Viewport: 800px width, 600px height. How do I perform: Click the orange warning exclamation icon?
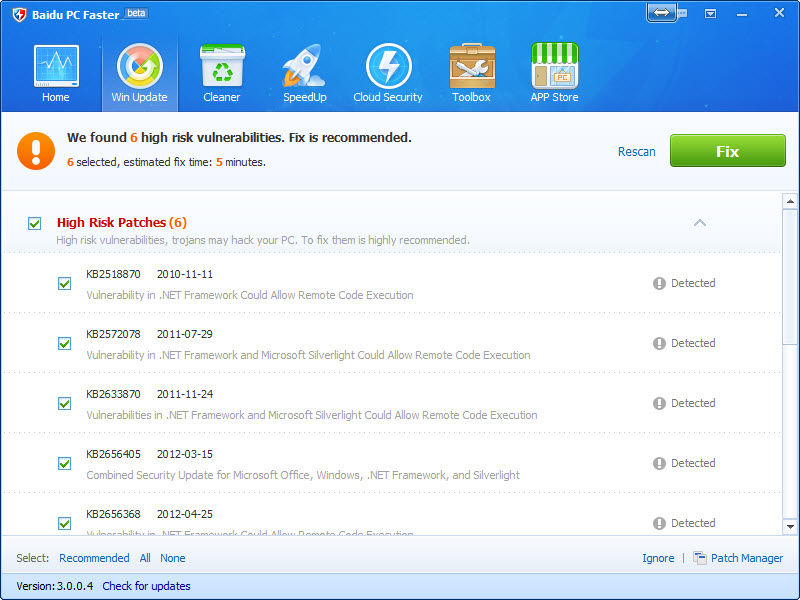36,151
